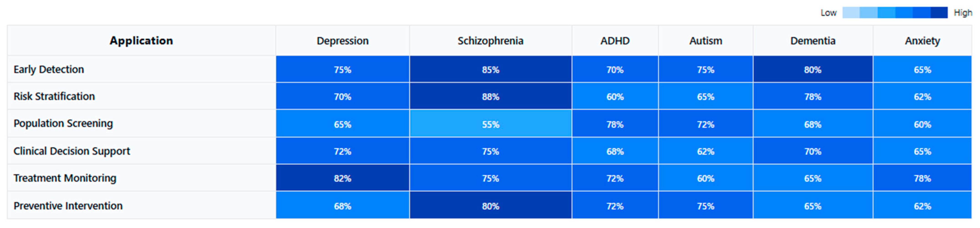Click the Anxiety column header

coord(922,41)
